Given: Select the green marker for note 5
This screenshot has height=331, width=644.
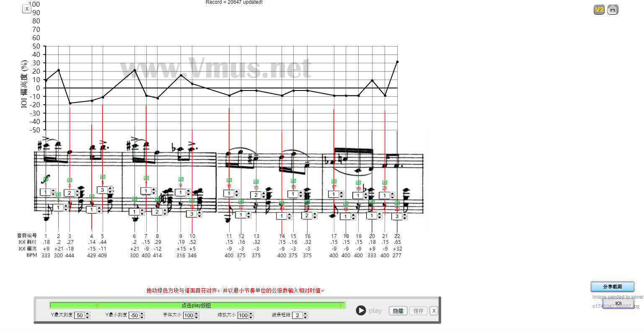Looking at the screenshot, I should pyautogui.click(x=102, y=177).
